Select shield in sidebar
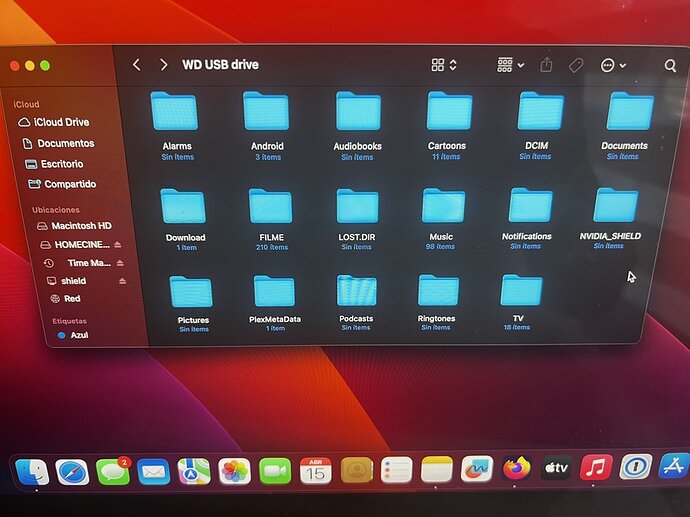 pyautogui.click(x=67, y=281)
